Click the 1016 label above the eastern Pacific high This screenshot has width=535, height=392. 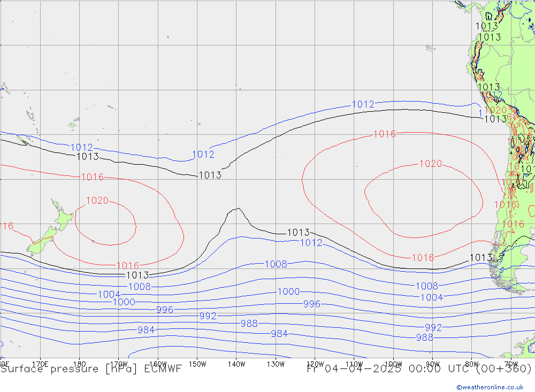tap(385, 134)
